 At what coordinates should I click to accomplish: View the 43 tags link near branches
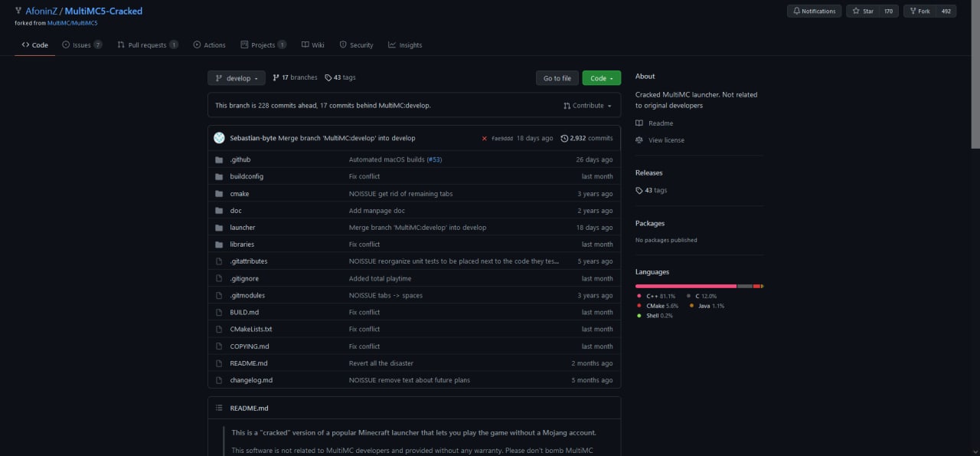click(x=340, y=77)
